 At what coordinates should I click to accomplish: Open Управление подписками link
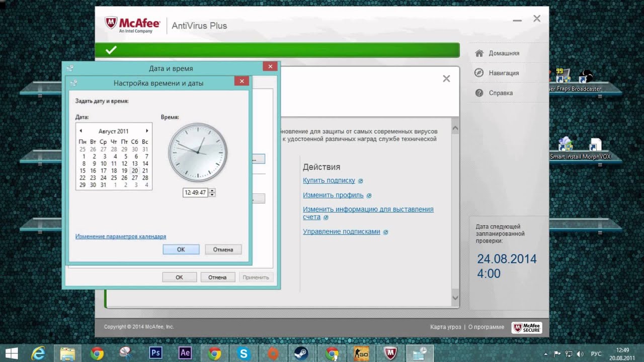pyautogui.click(x=342, y=232)
